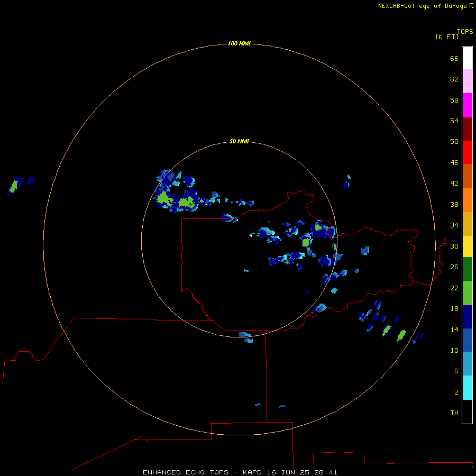Click the '66' legend value
The height and width of the screenshot is (476, 476).
tap(454, 58)
